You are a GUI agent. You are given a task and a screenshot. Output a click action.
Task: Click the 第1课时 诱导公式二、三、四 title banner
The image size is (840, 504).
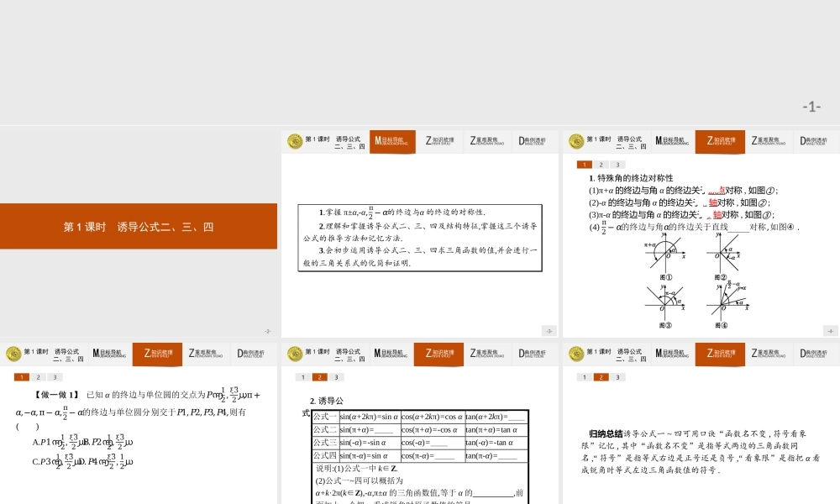pos(139,226)
